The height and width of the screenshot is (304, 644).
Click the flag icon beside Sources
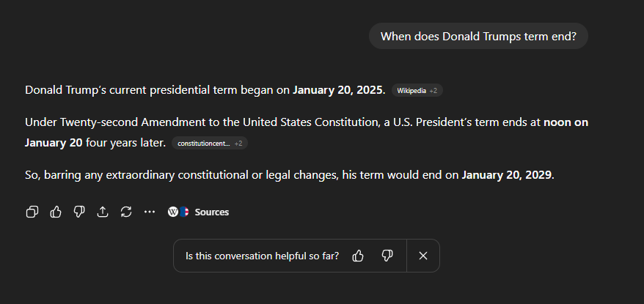(x=184, y=212)
